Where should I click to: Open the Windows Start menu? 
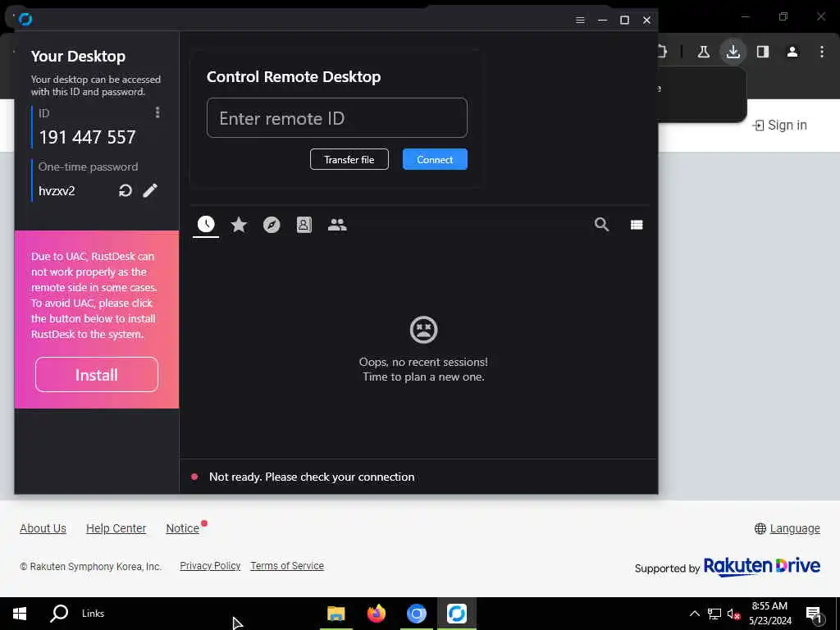(20, 614)
